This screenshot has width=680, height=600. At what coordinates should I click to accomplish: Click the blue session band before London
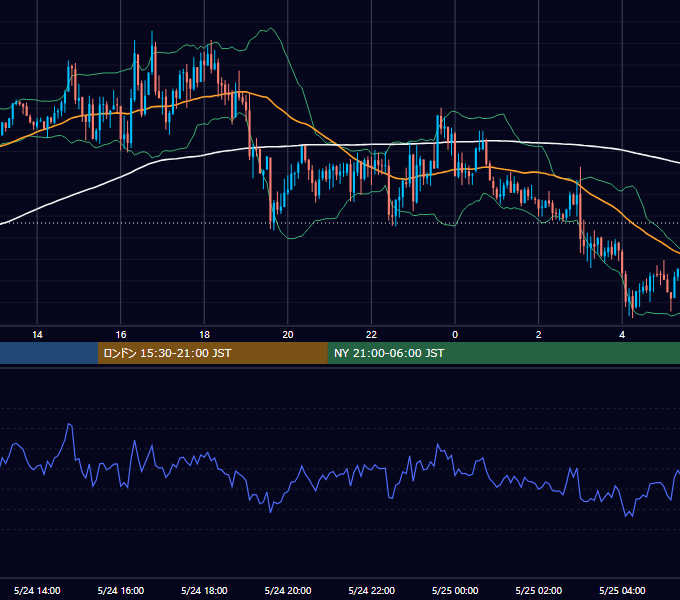click(x=49, y=353)
